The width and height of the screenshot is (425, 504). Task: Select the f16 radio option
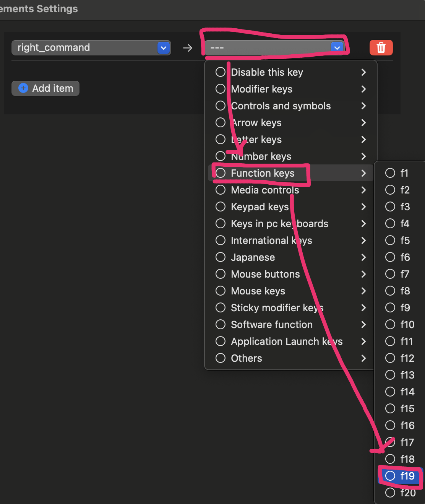(x=390, y=426)
